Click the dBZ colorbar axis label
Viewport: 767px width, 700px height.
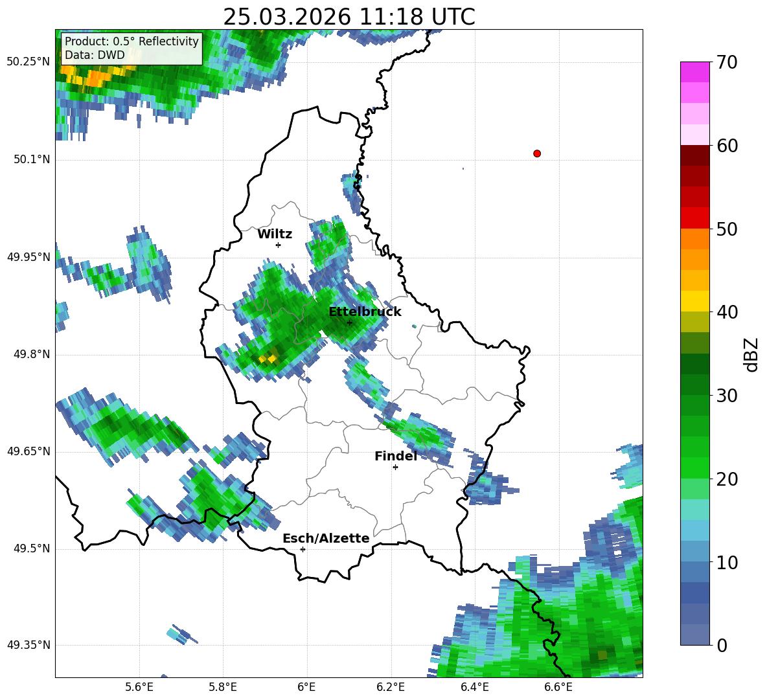751,355
